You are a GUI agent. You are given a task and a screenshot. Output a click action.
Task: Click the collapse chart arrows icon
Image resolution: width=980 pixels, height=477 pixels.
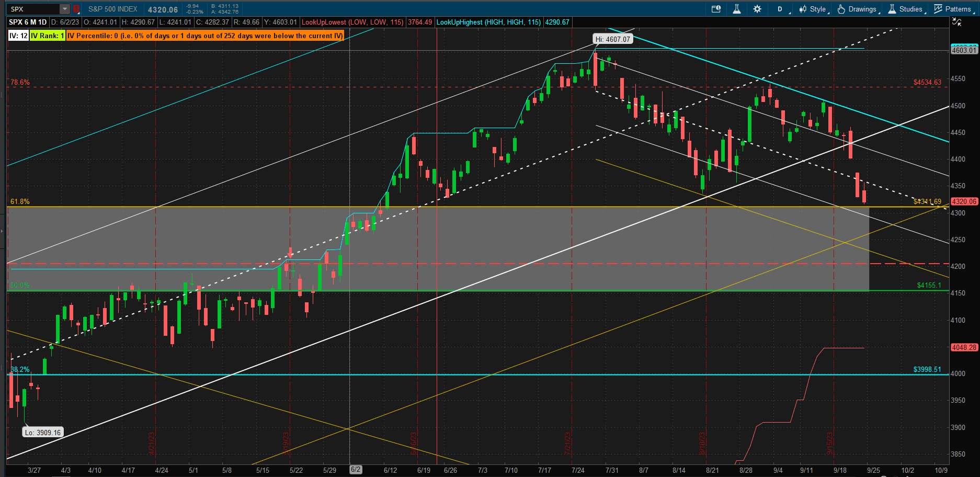coord(957,22)
